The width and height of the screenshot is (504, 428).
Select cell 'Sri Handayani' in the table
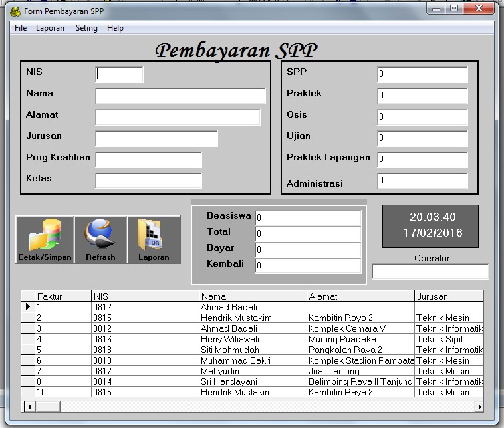(x=253, y=381)
